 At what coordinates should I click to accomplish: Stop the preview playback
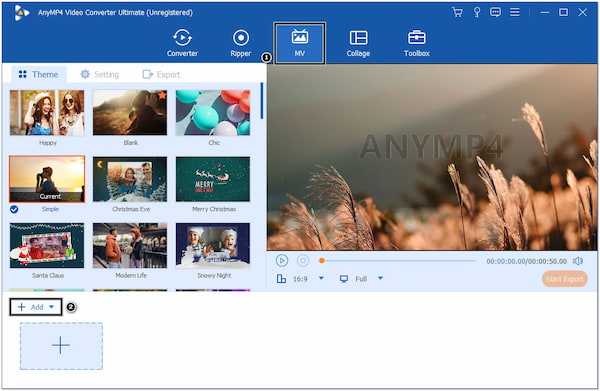pos(303,261)
